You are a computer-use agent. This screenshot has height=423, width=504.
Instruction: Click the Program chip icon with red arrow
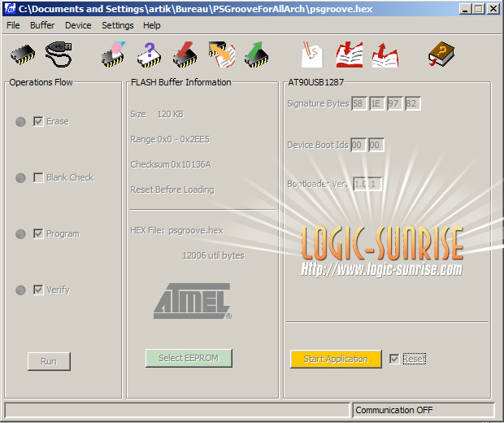(185, 55)
